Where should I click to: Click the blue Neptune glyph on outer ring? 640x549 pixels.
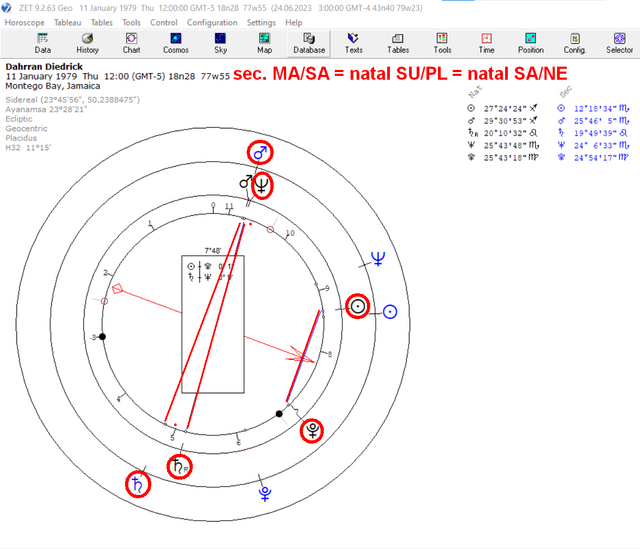[x=378, y=258]
